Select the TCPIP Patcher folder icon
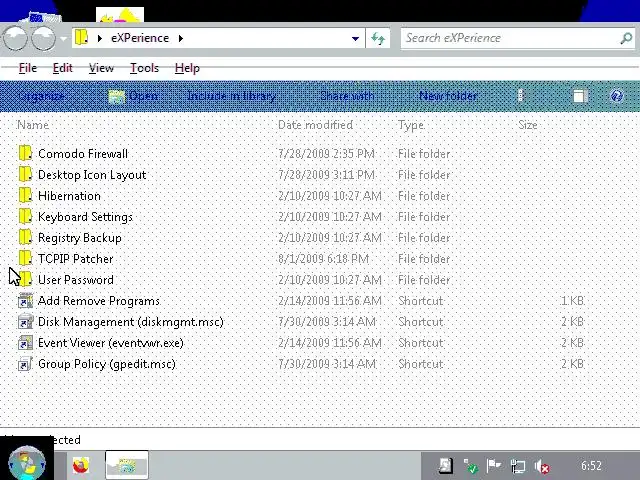Image resolution: width=640 pixels, height=480 pixels. click(x=25, y=258)
